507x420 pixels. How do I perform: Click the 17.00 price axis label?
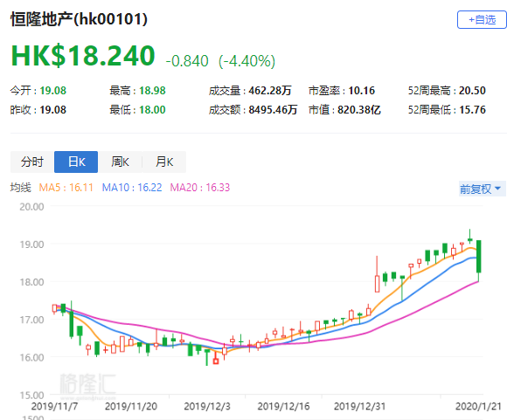tap(31, 320)
